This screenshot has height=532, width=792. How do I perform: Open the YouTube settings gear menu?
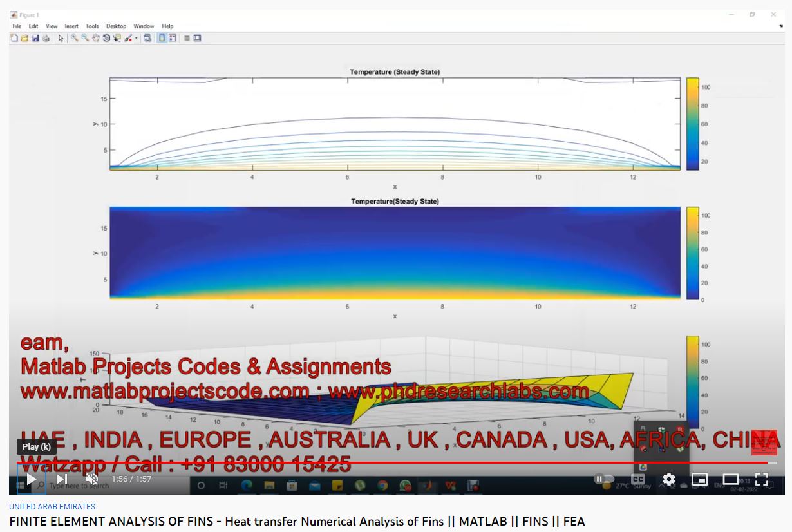(x=669, y=479)
